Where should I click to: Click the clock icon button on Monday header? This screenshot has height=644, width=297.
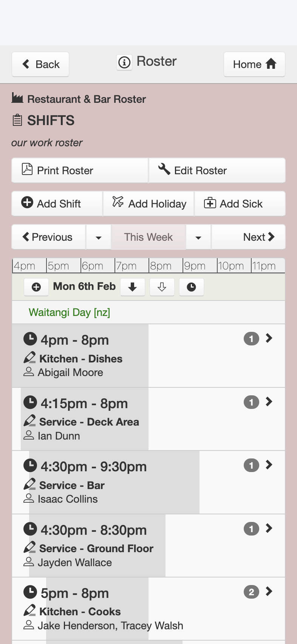(x=191, y=287)
